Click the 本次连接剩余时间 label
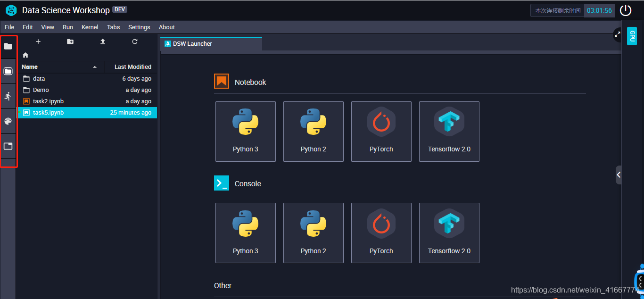The height and width of the screenshot is (299, 644). 558,10
